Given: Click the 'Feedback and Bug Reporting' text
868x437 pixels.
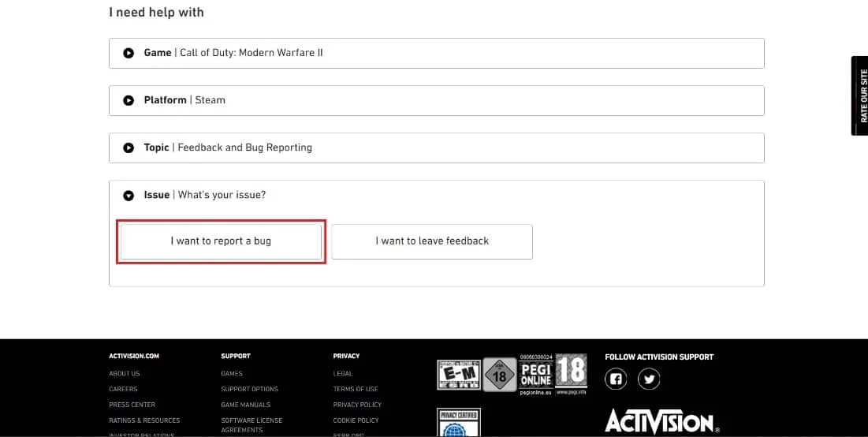Looking at the screenshot, I should 244,148.
